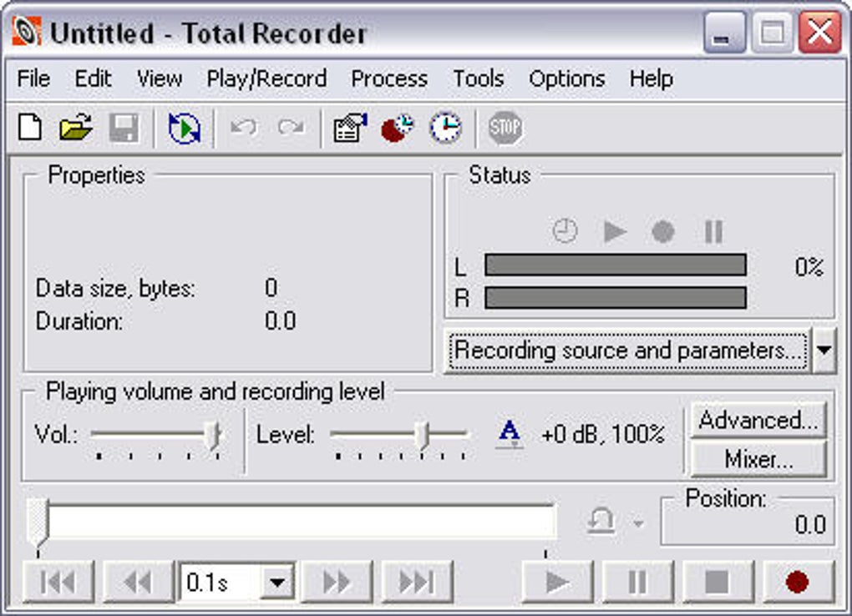Jump to the end of the recording
This screenshot has height=616, width=852.
coord(417,583)
